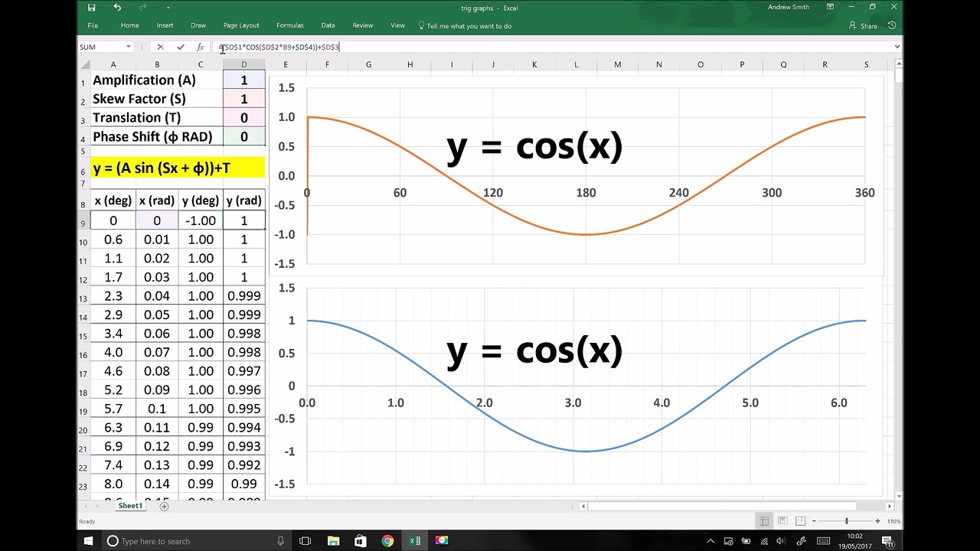This screenshot has height=551, width=980.
Task: Open the Page Layout tab
Action: click(x=241, y=25)
